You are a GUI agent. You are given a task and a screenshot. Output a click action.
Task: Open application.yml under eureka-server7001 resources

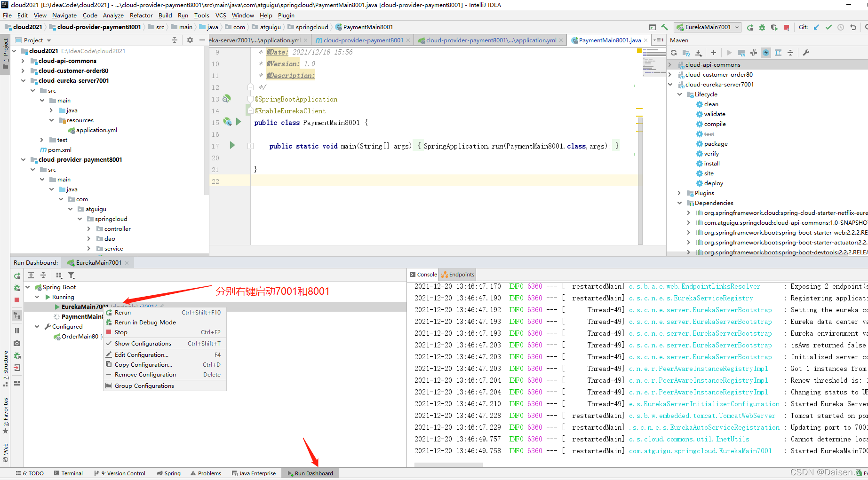point(96,130)
